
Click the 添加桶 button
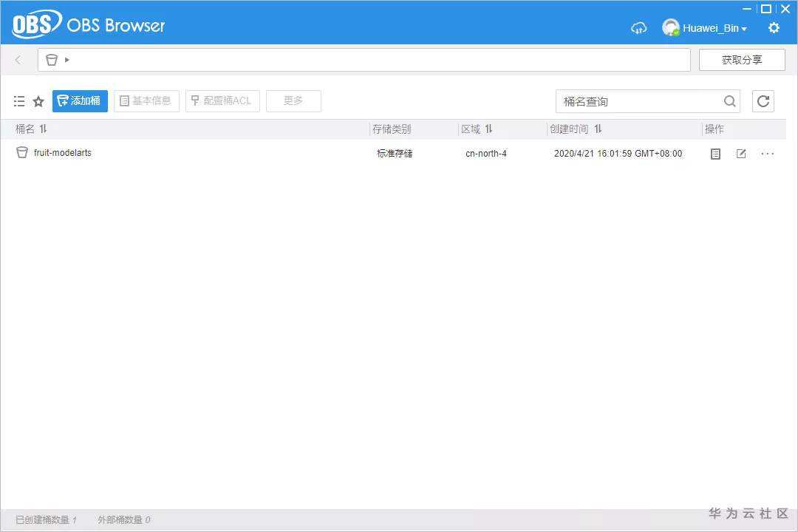point(80,100)
